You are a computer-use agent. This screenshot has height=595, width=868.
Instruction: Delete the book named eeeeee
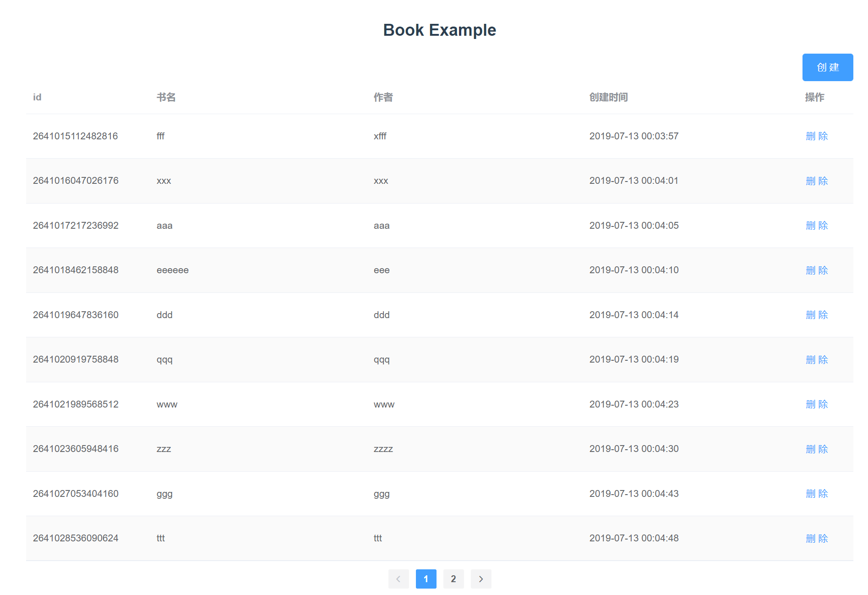[x=817, y=270]
